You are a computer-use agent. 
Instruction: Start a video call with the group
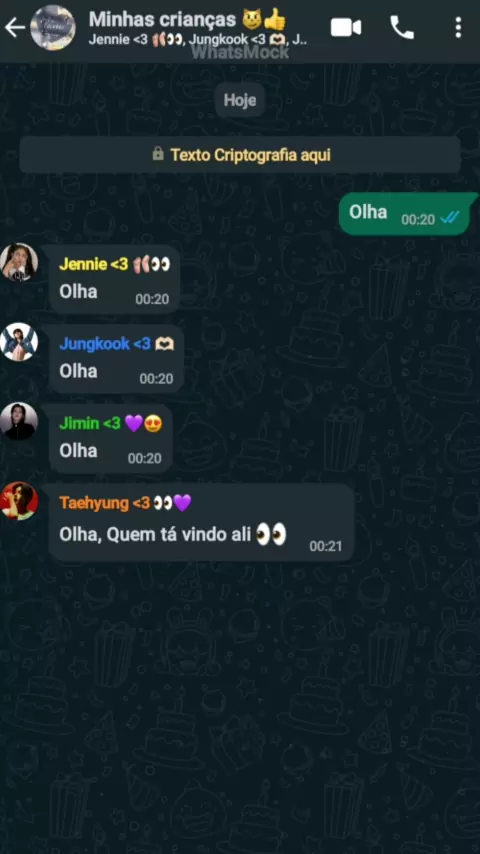point(346,28)
